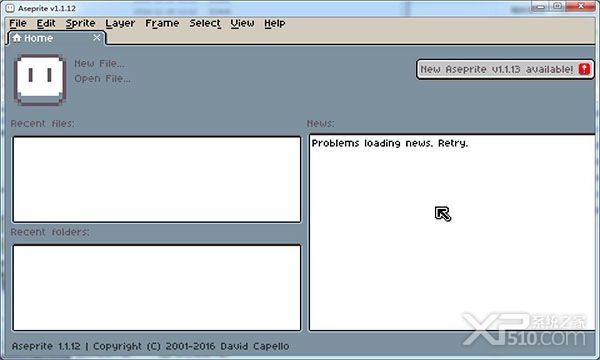Click New Aseprite v1.1.13 available button

click(505, 69)
